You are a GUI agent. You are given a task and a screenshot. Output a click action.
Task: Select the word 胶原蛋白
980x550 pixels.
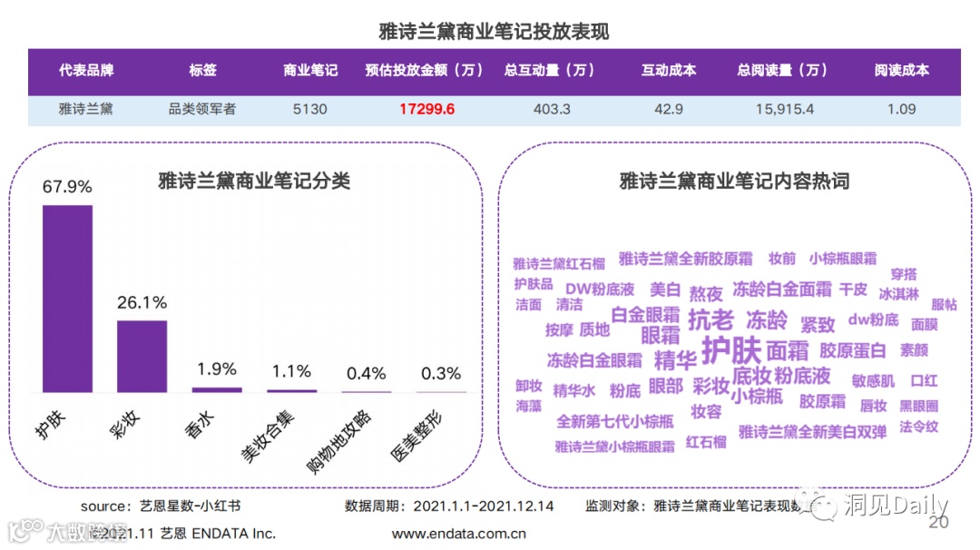(x=852, y=350)
